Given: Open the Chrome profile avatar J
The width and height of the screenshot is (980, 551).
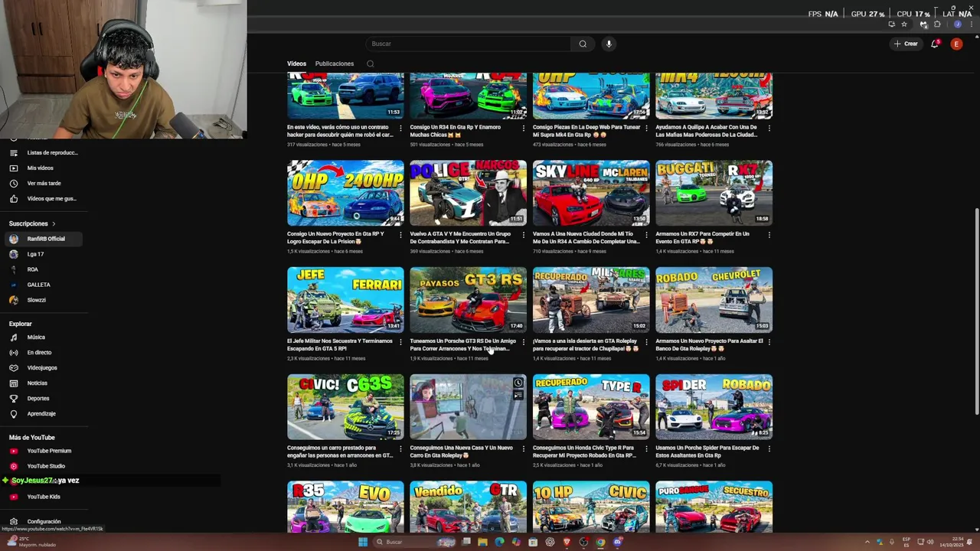Looking at the screenshot, I should point(957,24).
